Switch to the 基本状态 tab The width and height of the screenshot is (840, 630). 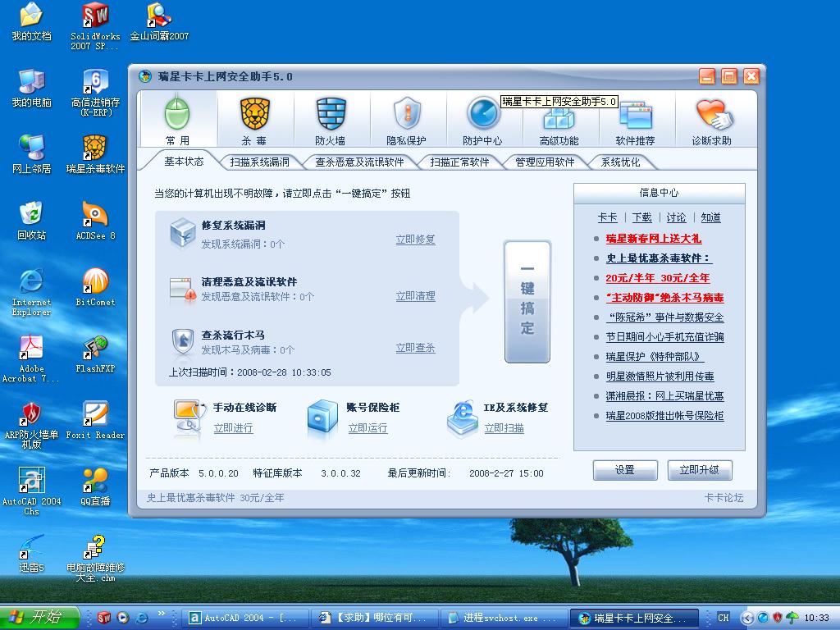point(184,162)
